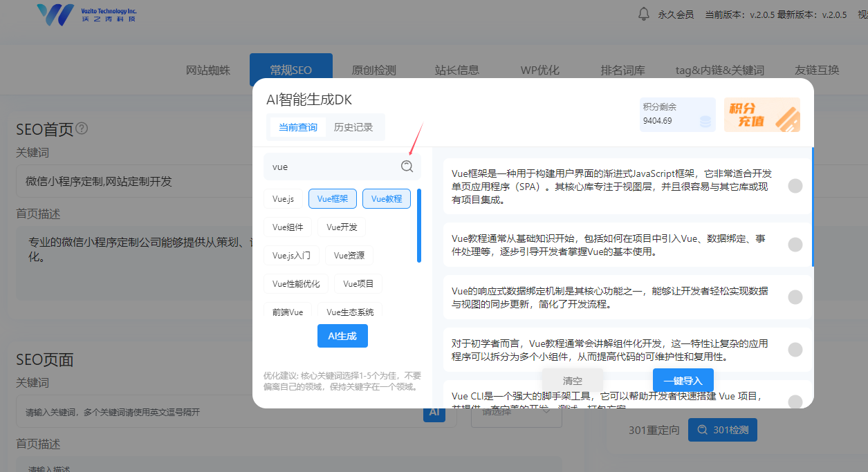
Task: Toggle the Vue开发 keyword tag
Action: pyautogui.click(x=342, y=227)
